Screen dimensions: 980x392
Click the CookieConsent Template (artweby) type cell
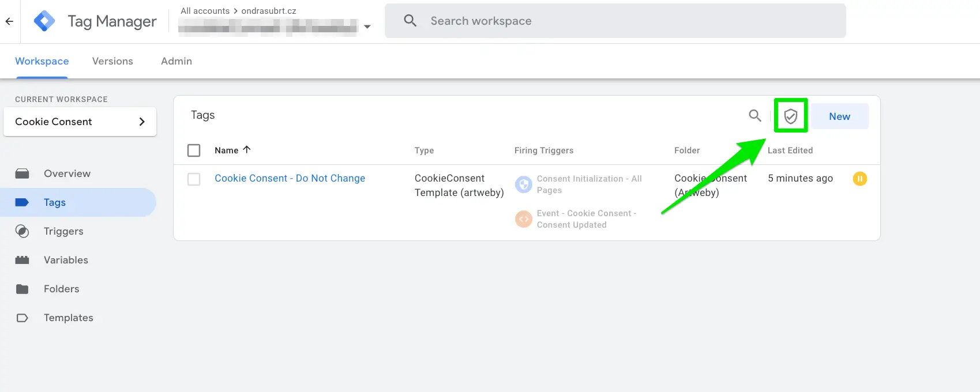click(x=459, y=185)
